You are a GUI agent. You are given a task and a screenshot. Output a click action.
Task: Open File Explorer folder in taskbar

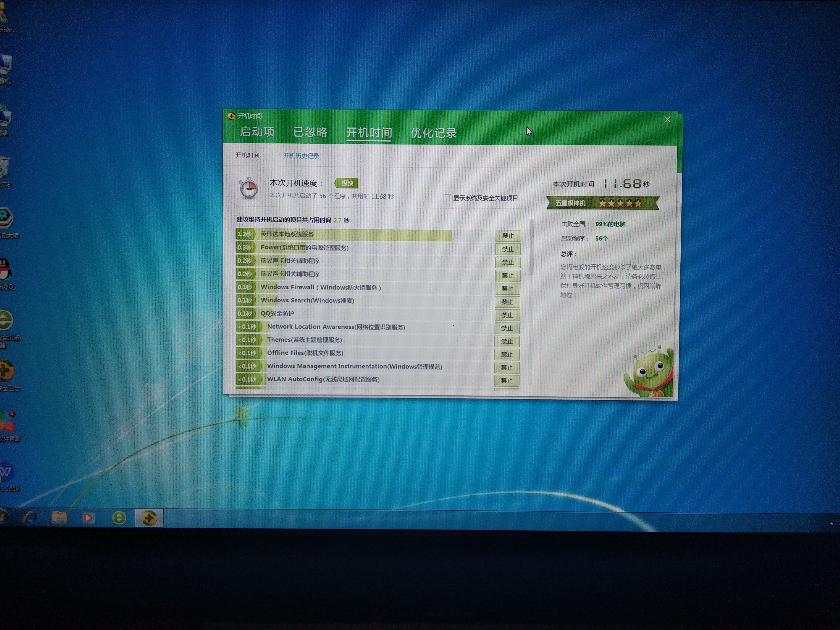tap(59, 518)
